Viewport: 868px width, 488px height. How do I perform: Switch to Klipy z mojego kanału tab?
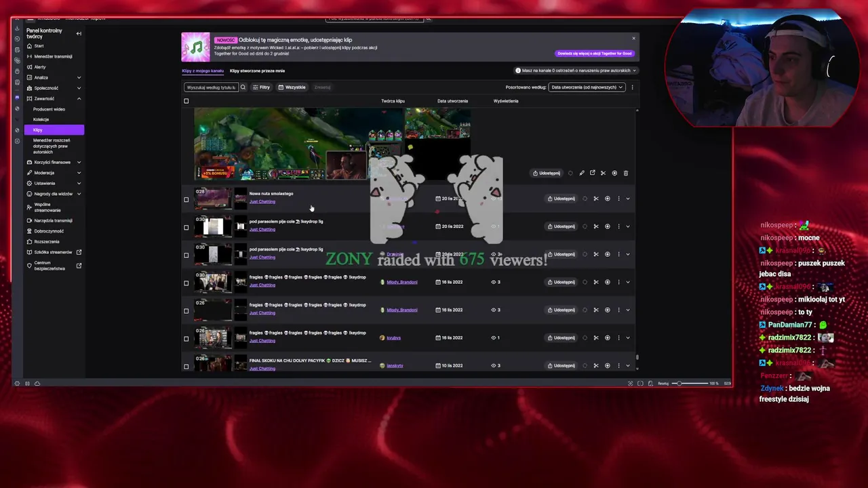(x=203, y=70)
